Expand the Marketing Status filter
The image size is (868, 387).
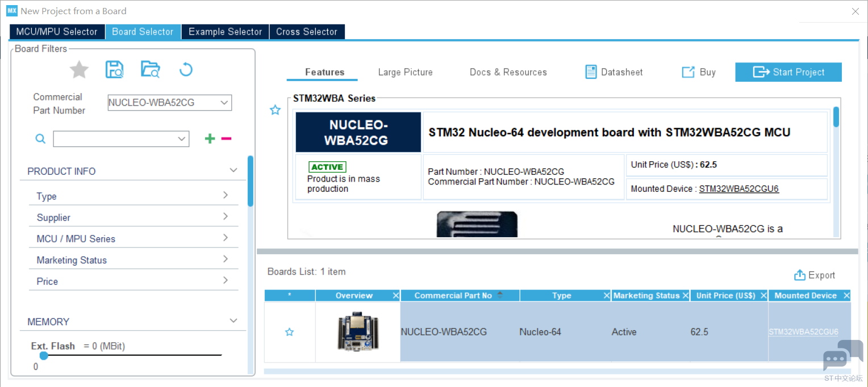[226, 259]
